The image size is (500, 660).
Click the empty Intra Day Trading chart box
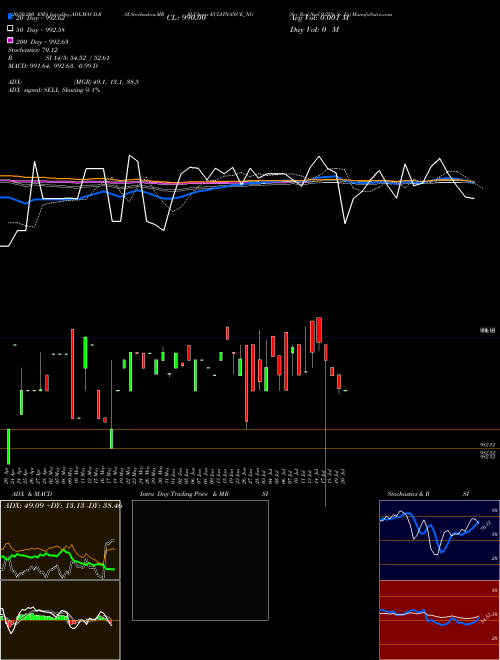pyautogui.click(x=200, y=560)
